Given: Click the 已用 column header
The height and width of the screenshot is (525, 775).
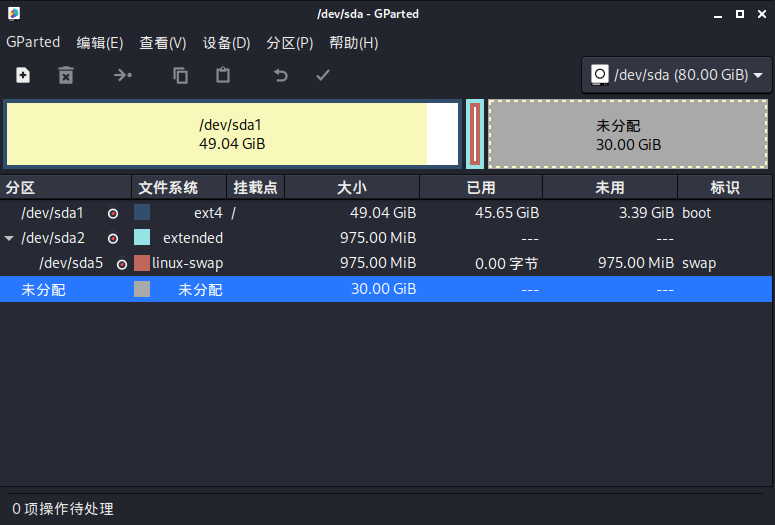Looking at the screenshot, I should coord(481,187).
